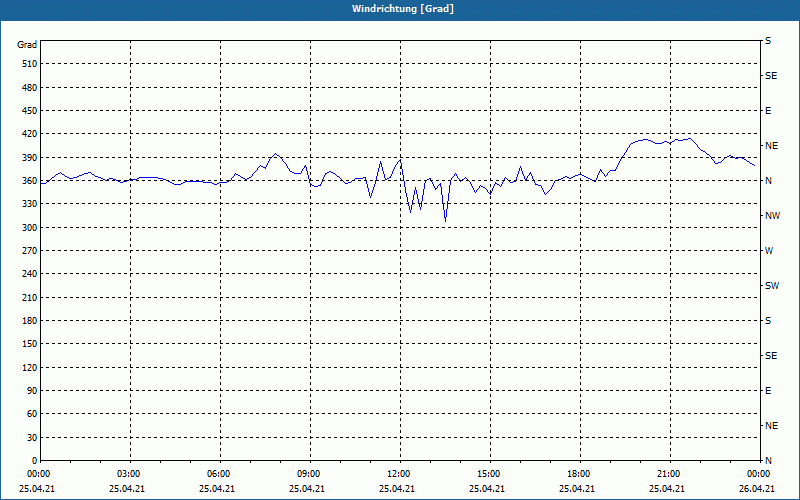This screenshot has height=500, width=800.
Task: Click the 06:00 time label
Action: (x=220, y=474)
